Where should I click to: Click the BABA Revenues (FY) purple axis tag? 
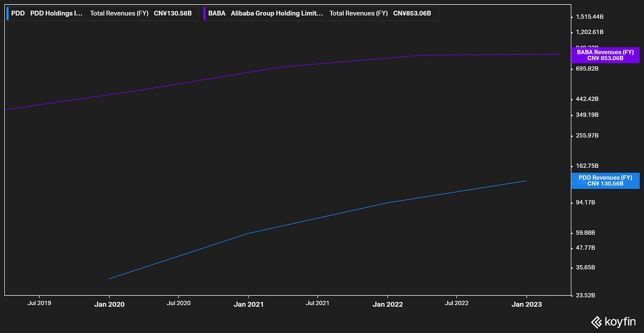click(x=605, y=55)
